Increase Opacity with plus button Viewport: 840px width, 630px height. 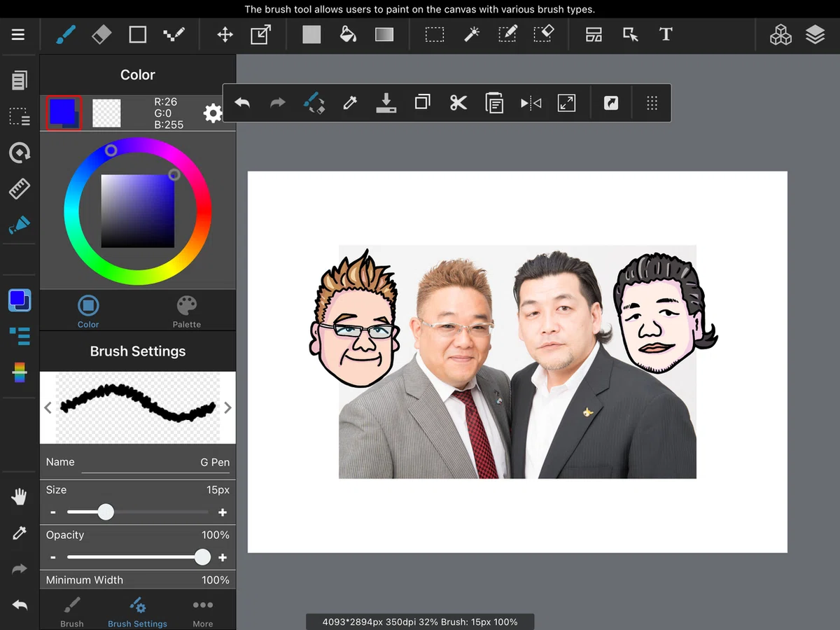(x=223, y=558)
